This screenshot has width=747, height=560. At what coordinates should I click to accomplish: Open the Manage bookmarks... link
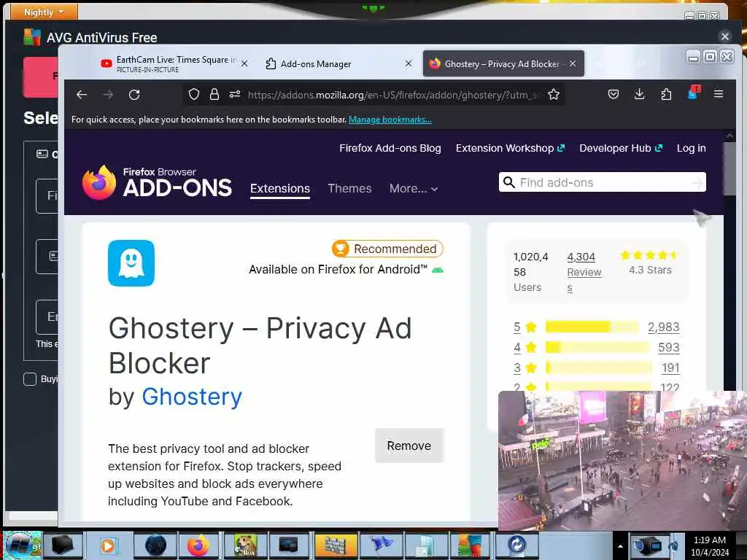pos(390,120)
